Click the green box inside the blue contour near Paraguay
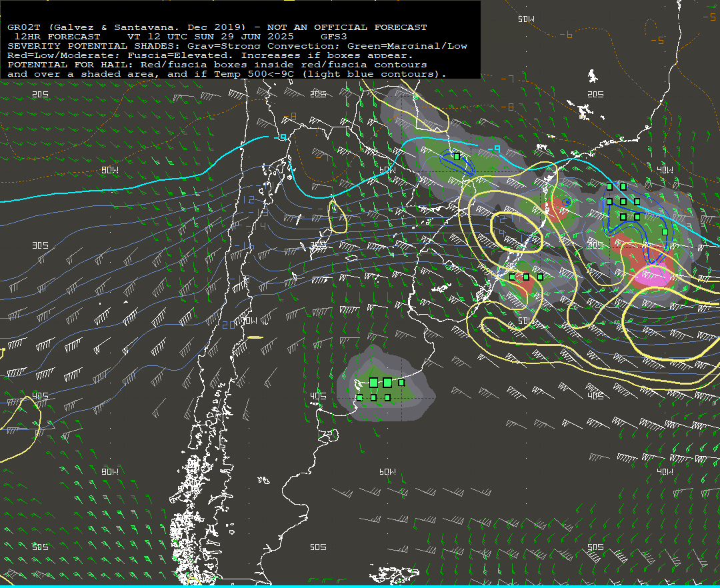720x588 pixels. [457, 157]
